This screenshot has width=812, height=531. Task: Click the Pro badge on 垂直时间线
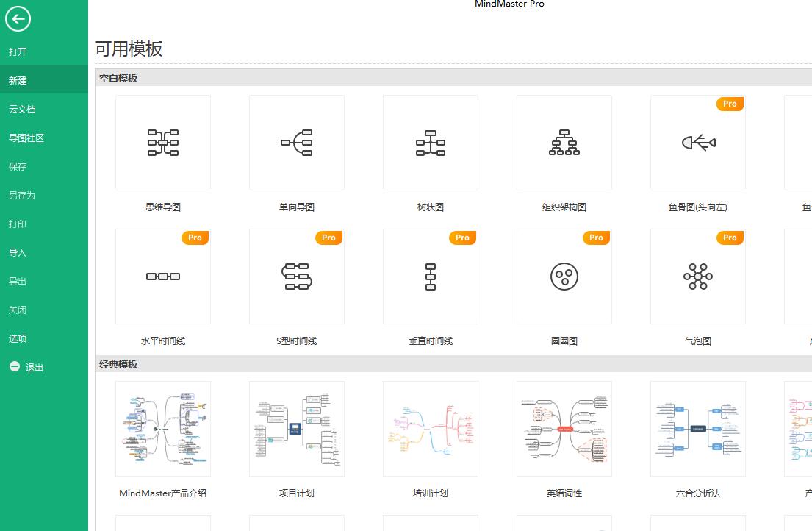click(462, 238)
